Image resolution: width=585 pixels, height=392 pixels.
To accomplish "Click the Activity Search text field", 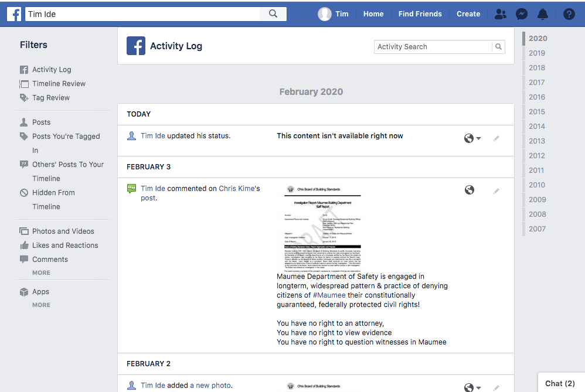I will click(x=433, y=47).
